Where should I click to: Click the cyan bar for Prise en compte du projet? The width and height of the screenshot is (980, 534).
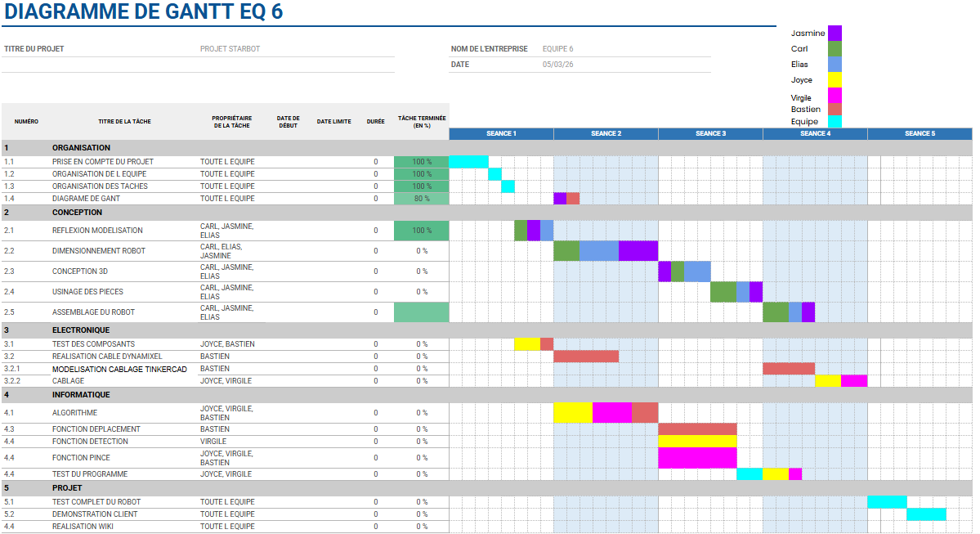(468, 162)
